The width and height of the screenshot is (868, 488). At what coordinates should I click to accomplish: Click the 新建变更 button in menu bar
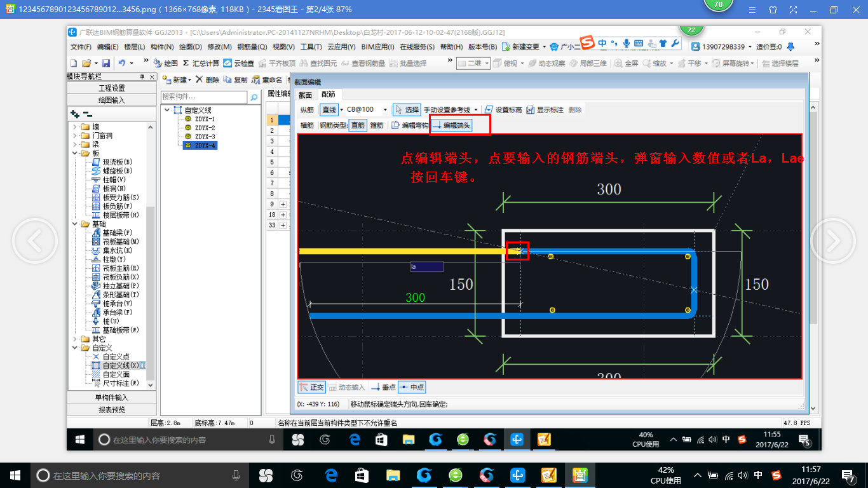(524, 47)
